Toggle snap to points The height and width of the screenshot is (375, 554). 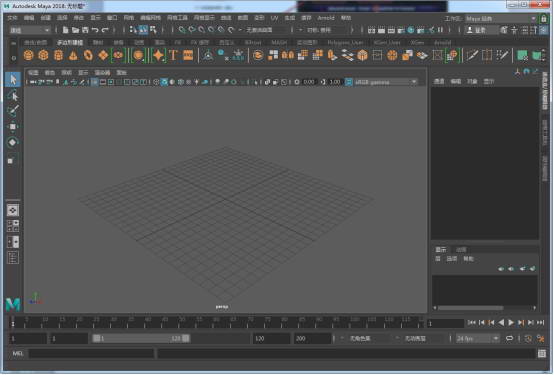[x=202, y=30]
